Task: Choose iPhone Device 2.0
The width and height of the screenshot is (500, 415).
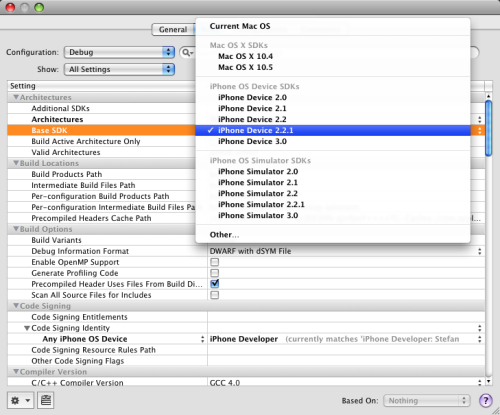Action: coord(333,97)
